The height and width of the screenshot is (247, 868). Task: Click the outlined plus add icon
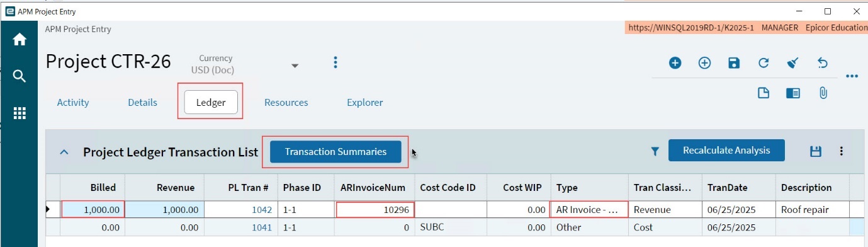704,63
